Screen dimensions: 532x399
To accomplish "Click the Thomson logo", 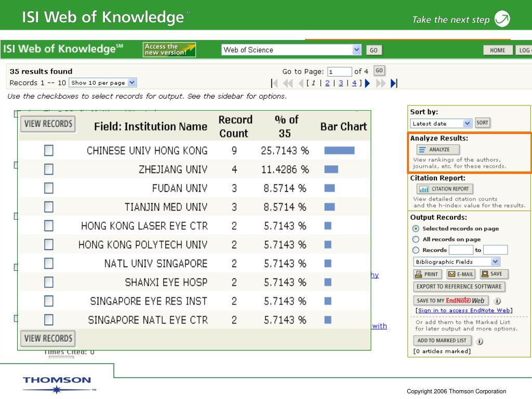I will [58, 385].
